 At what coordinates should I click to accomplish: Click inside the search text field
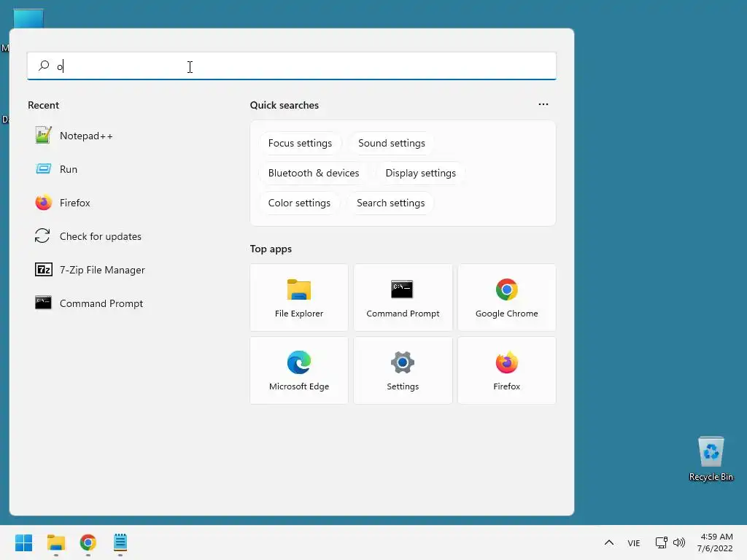tap(292, 66)
